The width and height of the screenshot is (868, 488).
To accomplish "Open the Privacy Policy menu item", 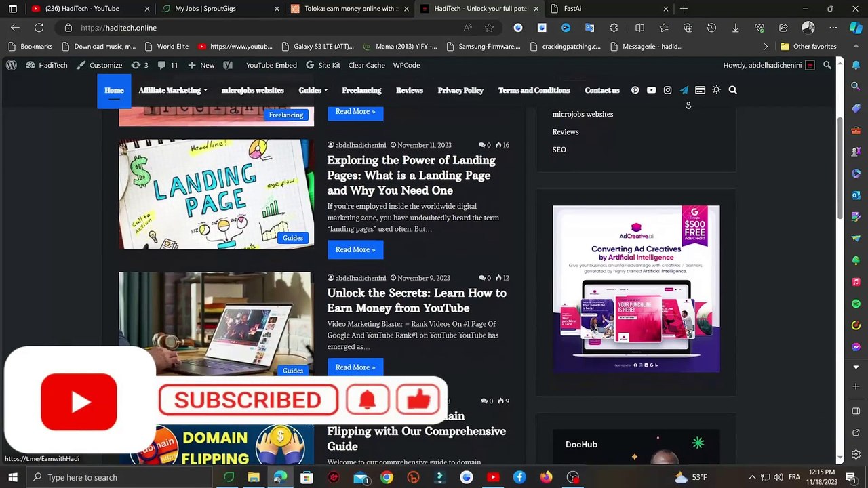I will coord(460,90).
